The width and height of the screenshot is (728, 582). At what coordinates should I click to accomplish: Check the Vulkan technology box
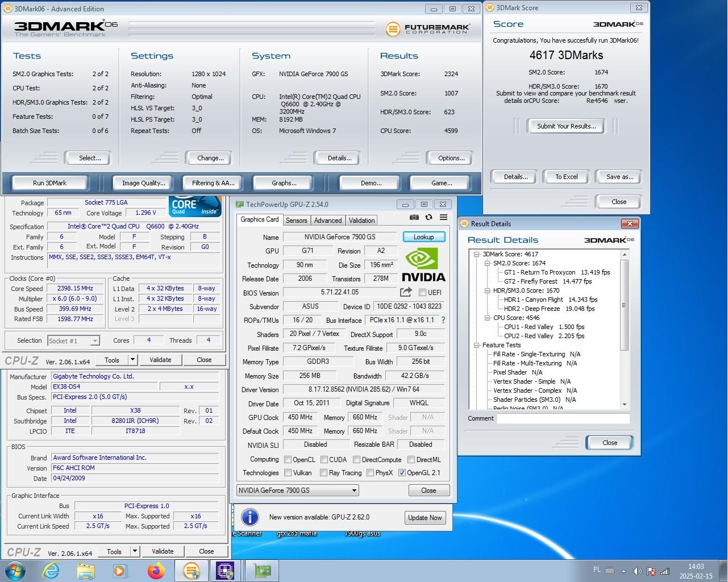pos(288,473)
